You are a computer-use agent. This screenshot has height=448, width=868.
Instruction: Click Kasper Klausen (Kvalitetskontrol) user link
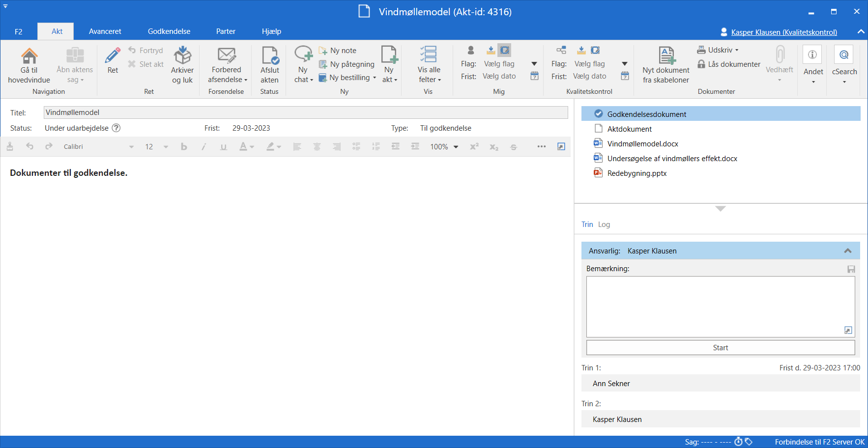(784, 32)
